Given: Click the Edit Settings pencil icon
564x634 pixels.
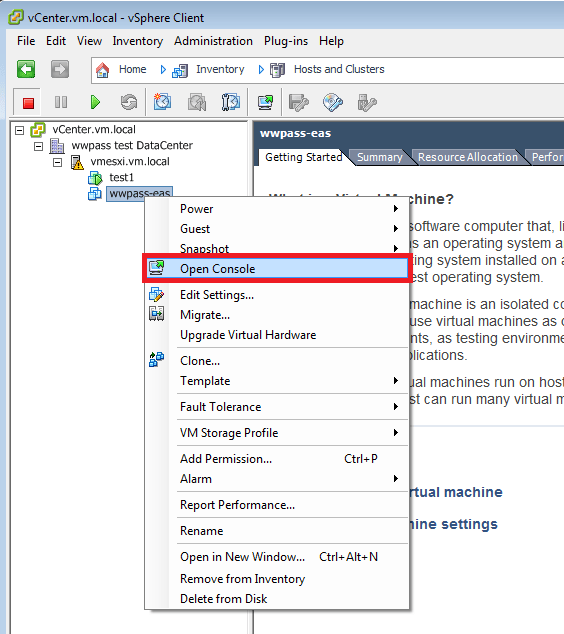Looking at the screenshot, I should [156, 295].
